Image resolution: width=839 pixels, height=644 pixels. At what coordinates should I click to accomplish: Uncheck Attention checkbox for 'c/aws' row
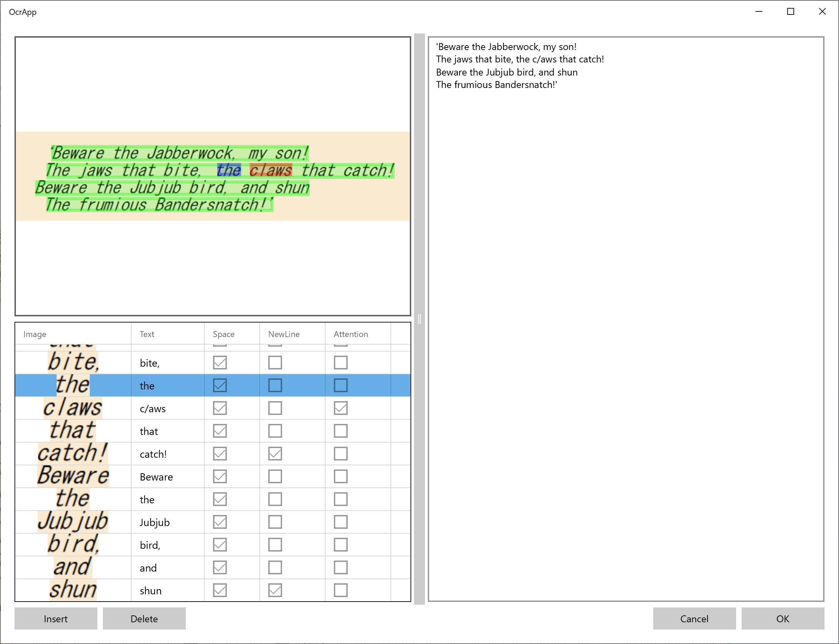tap(340, 408)
